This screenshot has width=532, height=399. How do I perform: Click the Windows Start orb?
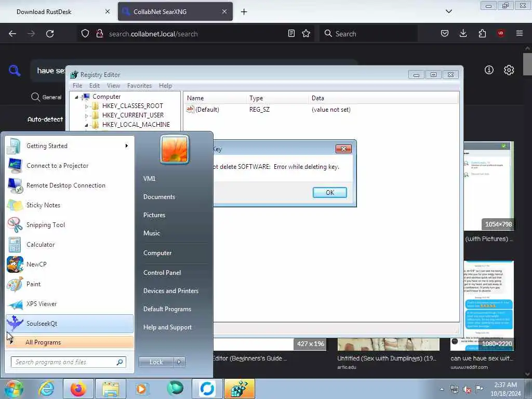[14, 389]
